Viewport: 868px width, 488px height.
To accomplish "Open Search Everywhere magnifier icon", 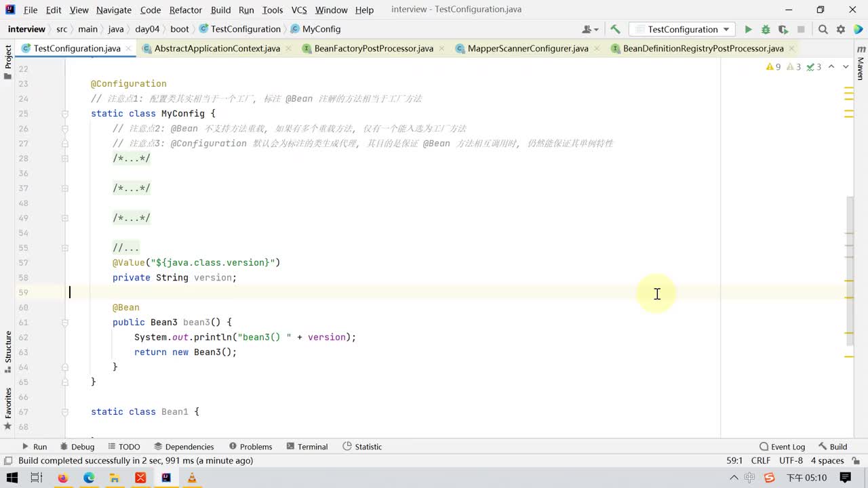I will (x=823, y=29).
